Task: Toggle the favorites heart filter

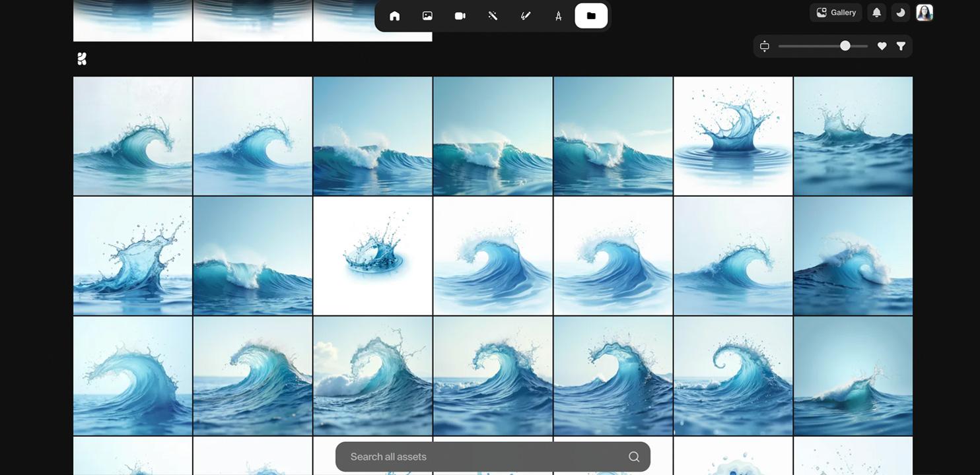Action: click(x=882, y=46)
